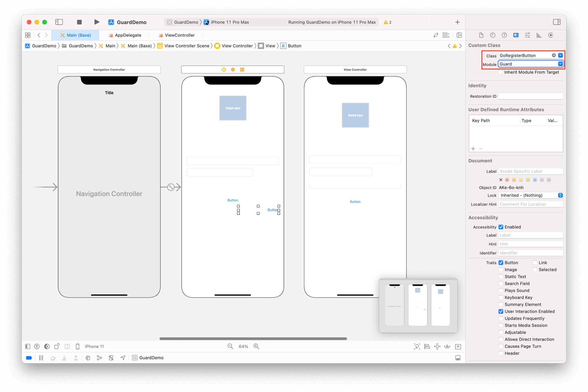Open the Attributes inspector icon
588x392 pixels.
527,35
